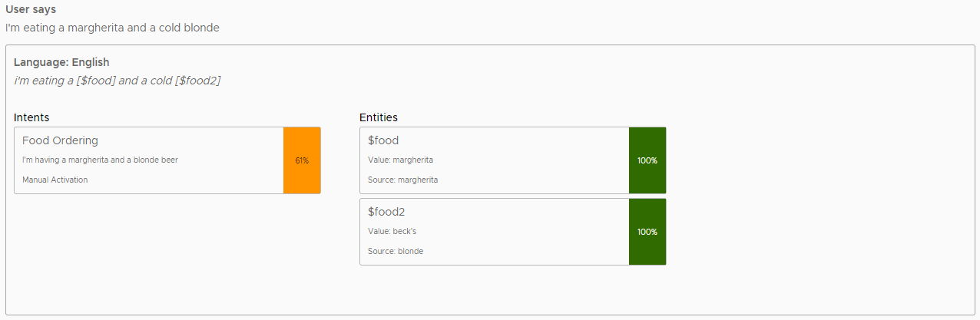Click the "Source: margherita" line
The width and height of the screenshot is (980, 320).
tap(402, 180)
